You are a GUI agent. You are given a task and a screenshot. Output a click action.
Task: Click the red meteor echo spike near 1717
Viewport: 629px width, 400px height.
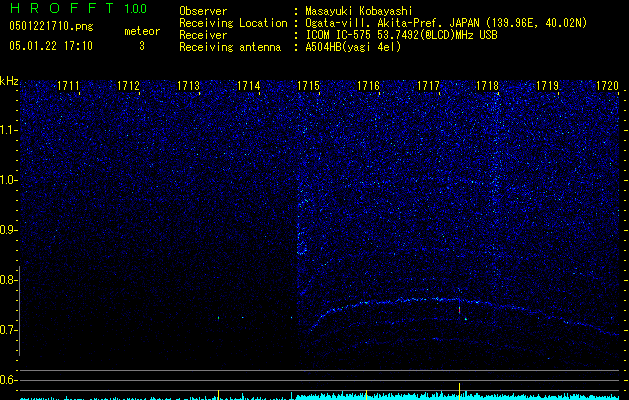[459, 310]
